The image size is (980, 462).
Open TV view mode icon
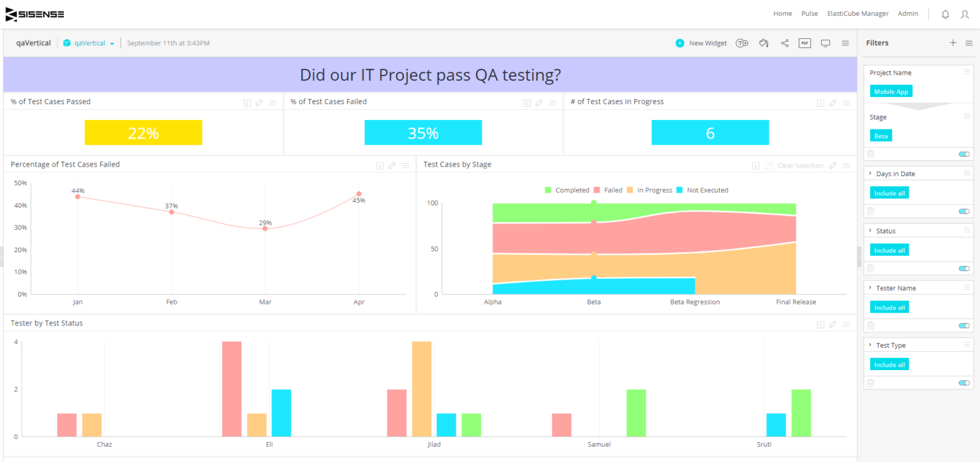(825, 43)
